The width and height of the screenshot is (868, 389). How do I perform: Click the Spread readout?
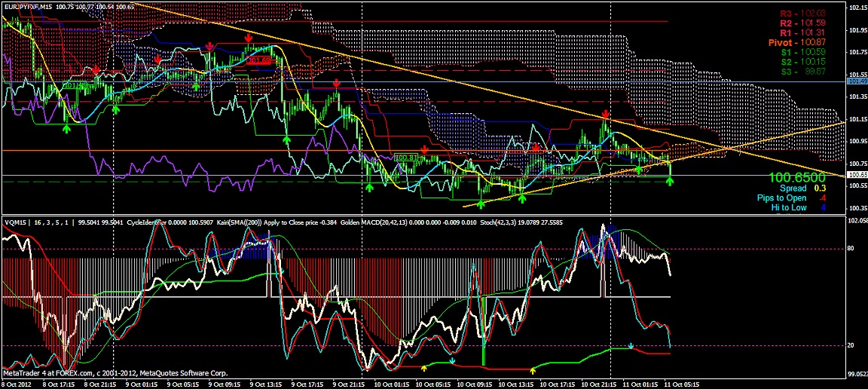(802, 188)
